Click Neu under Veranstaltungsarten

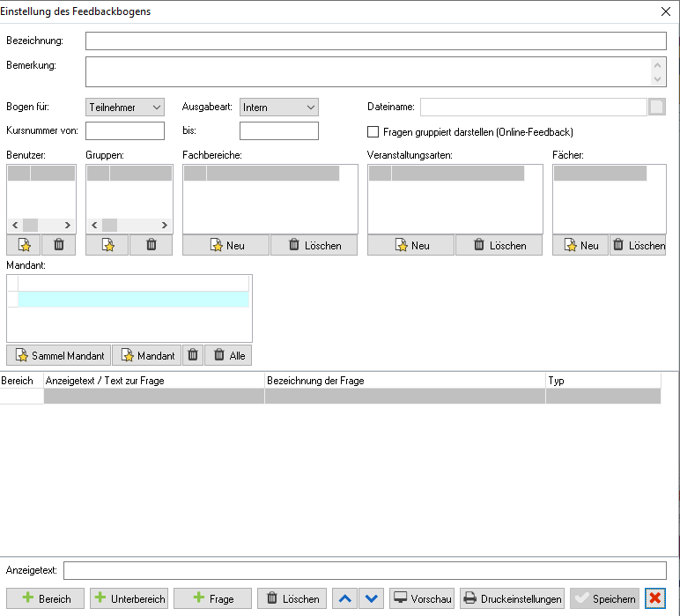point(411,245)
